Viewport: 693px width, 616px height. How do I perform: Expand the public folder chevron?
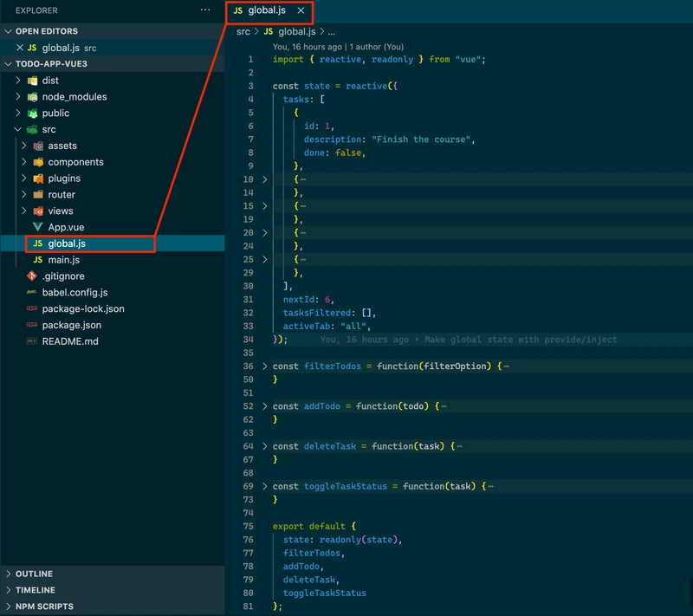(x=17, y=113)
